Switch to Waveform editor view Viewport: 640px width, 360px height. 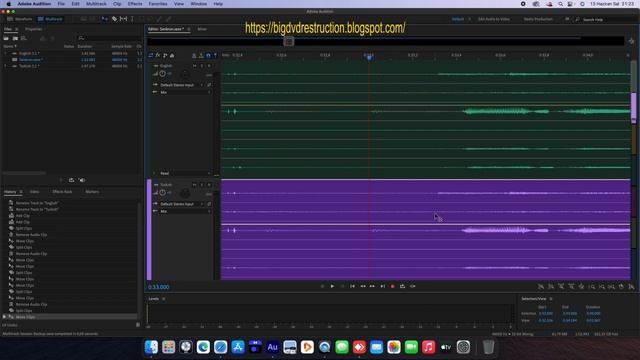tap(19, 19)
